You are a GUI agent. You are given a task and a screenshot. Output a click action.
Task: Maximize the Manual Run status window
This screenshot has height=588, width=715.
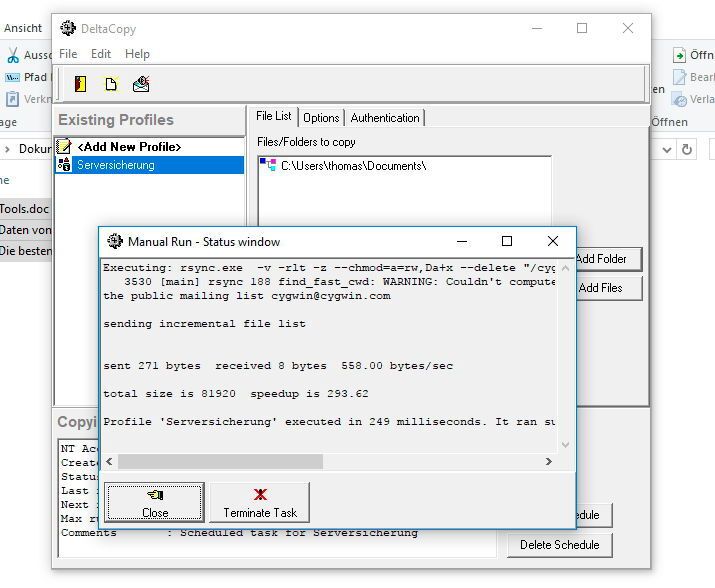click(x=507, y=241)
